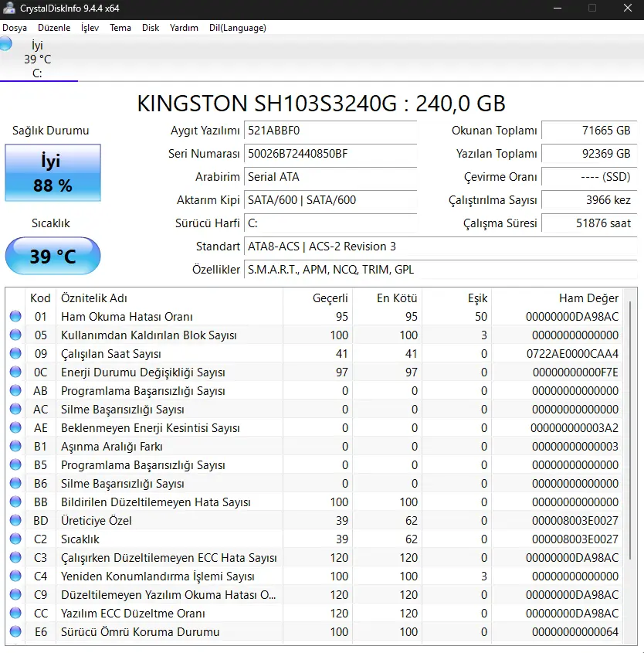Select the Üreticiye Özel row

coord(314,520)
